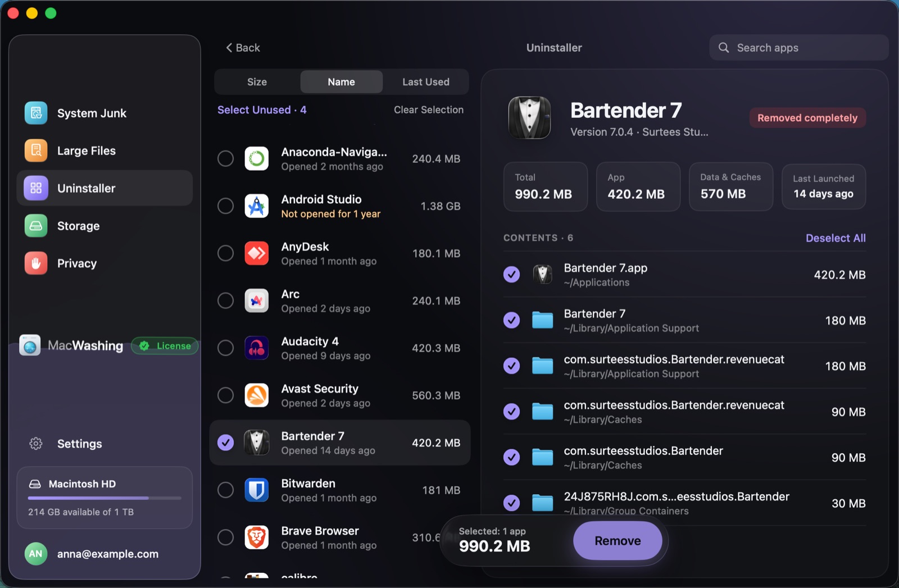This screenshot has height=588, width=899.
Task: Uncheck the 24J875RH8J Group Containers checkbox
Action: [511, 503]
